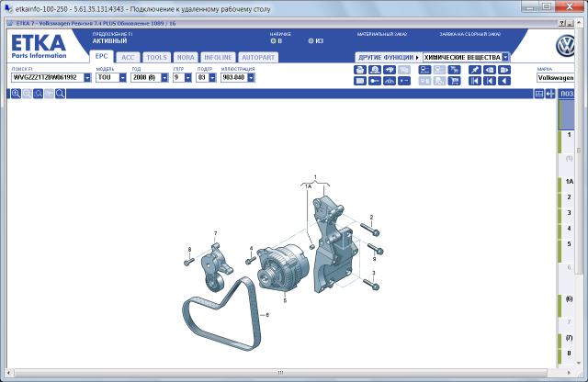Screen dimensions: 588x382
Task: Click the last magnifier icon in zoom bar
Action: [60, 94]
